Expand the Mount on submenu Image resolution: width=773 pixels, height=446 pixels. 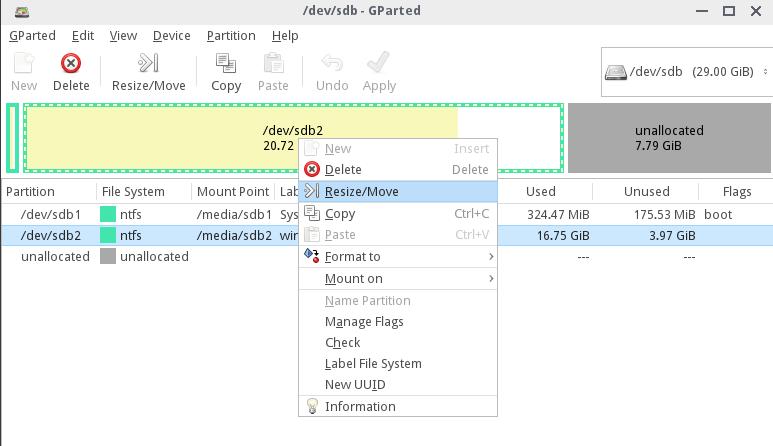pyautogui.click(x=400, y=279)
